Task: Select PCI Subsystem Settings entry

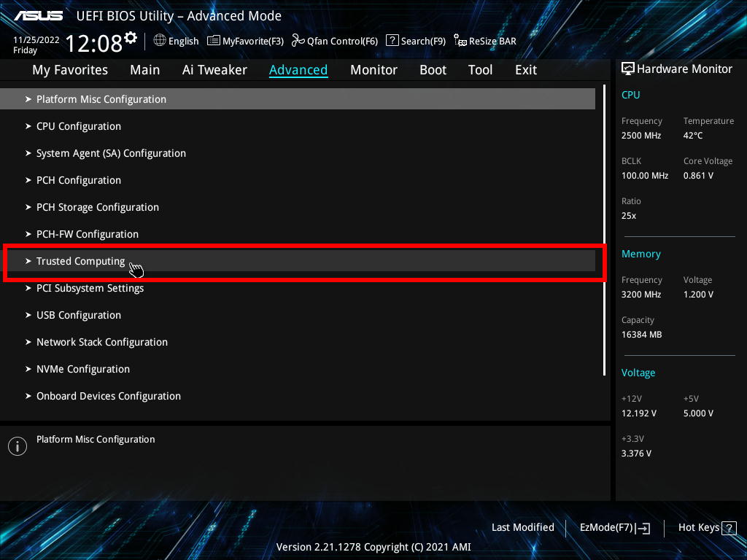Action: tap(298, 288)
